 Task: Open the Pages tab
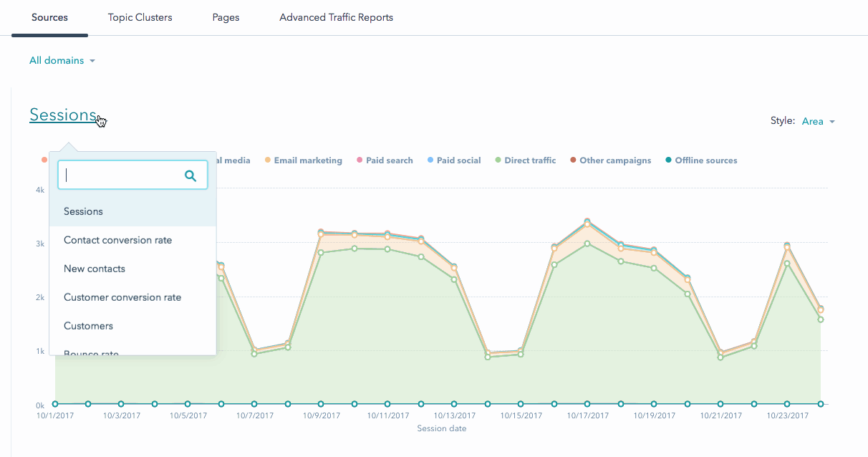click(226, 17)
